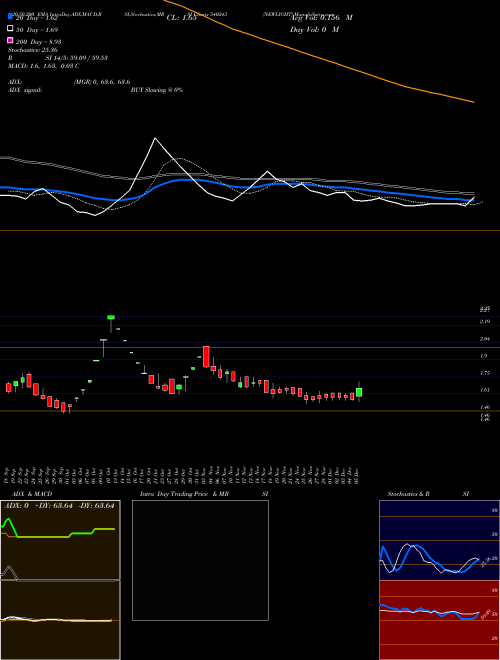
Task: Click the magenta 200 Day legend swatch
Action: click(x=11, y=41)
